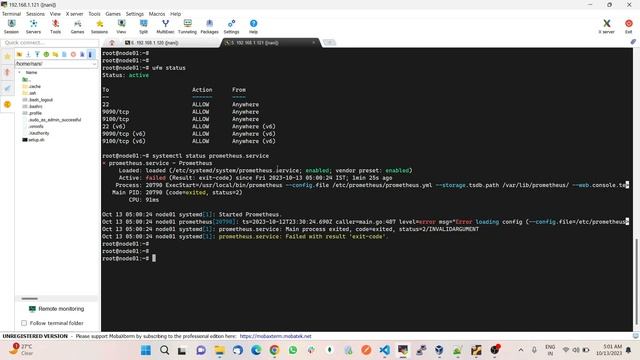640x360 pixels.
Task: Toggle the Follow terminal folder checkbox
Action: click(24, 323)
